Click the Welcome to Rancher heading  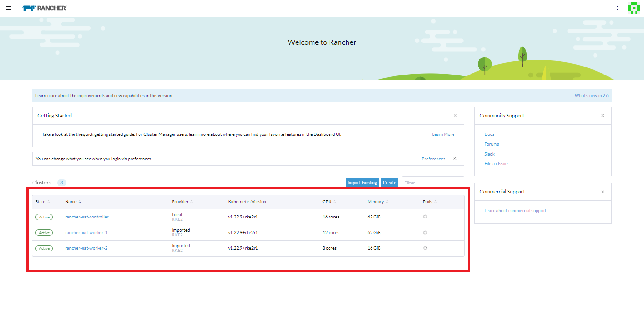(322, 42)
